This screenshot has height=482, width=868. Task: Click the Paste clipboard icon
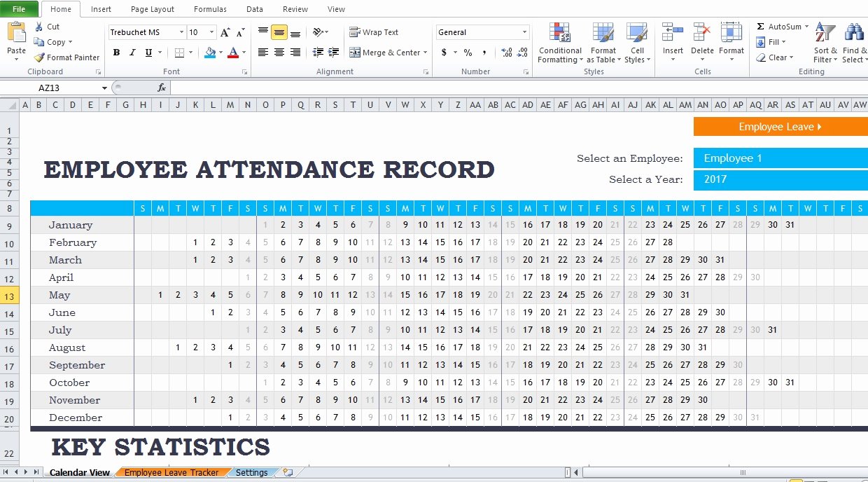coord(16,34)
